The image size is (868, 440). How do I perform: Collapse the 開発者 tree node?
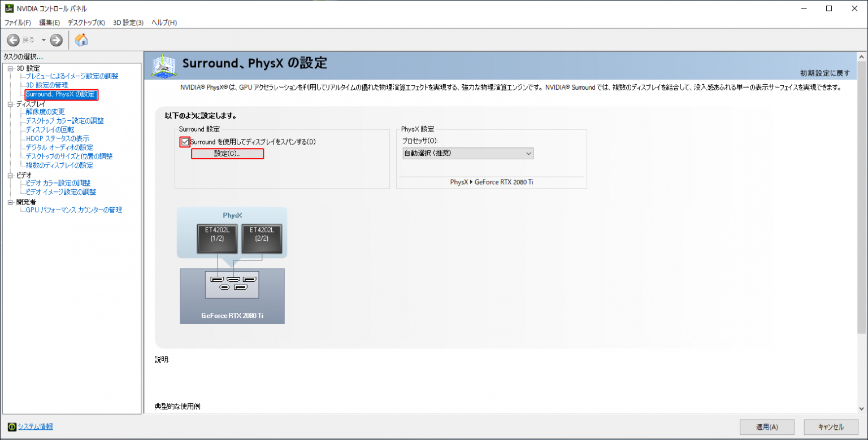(x=10, y=202)
